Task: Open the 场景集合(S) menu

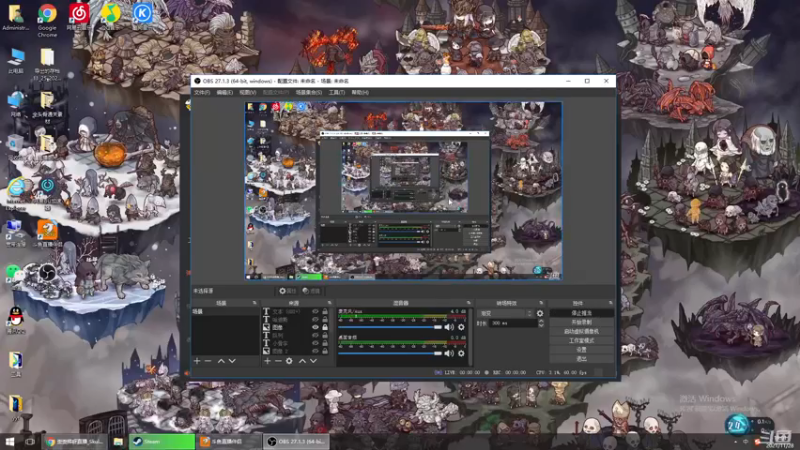Action: coord(309,92)
